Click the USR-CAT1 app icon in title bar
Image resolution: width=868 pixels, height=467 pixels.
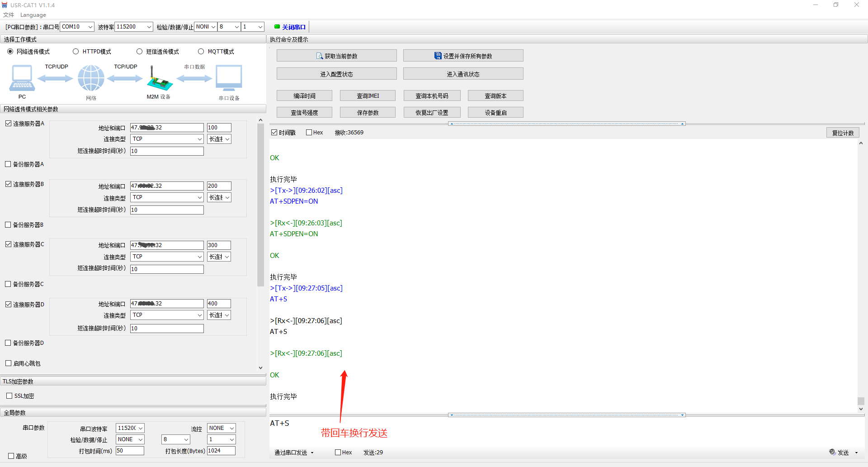(5, 5)
